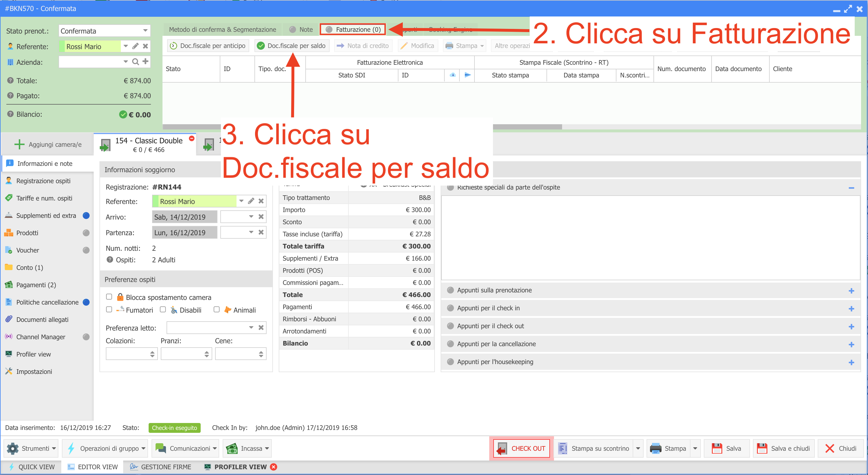Add new Azienda with plus icon
Viewport: 868px width, 475px height.
pos(145,61)
